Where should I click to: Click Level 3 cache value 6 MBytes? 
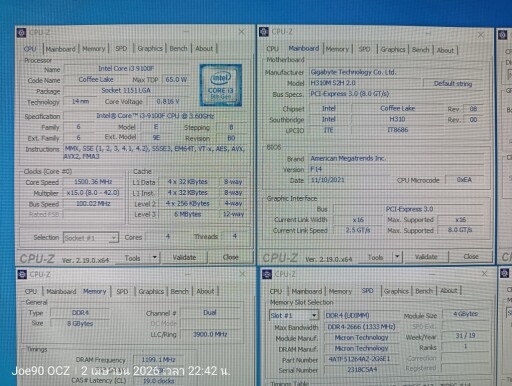[x=188, y=214]
